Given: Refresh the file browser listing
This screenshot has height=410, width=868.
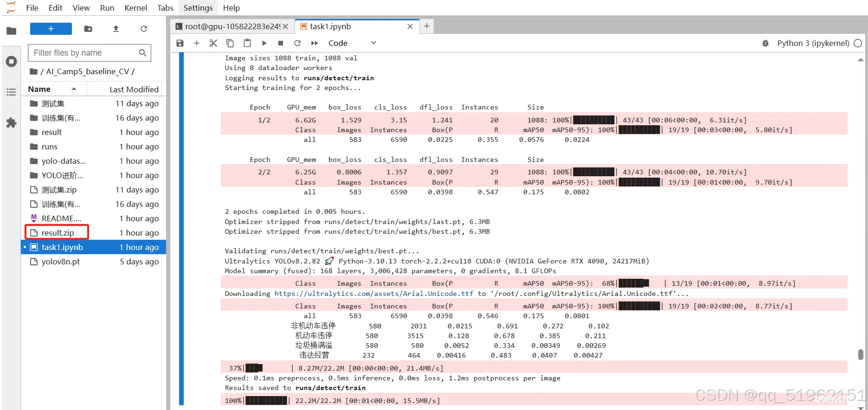Looking at the screenshot, I should point(144,29).
